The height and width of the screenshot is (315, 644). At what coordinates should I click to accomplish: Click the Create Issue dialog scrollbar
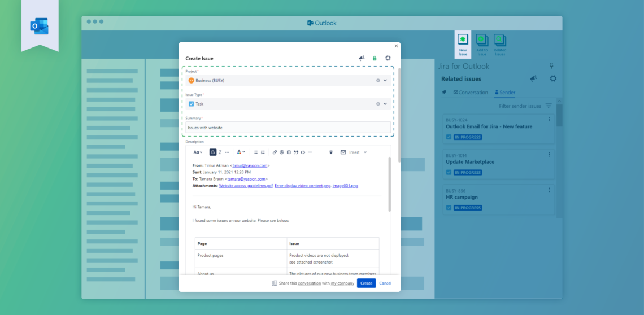point(399,115)
